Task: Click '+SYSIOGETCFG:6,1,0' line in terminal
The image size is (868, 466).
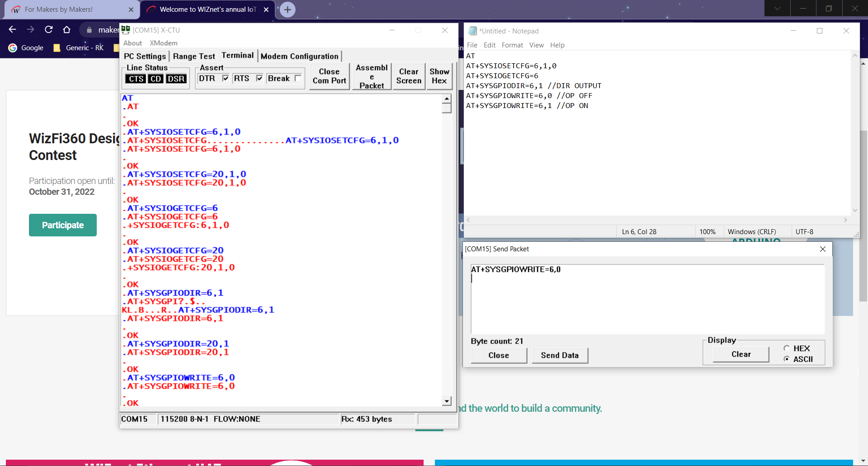Action: (x=178, y=225)
